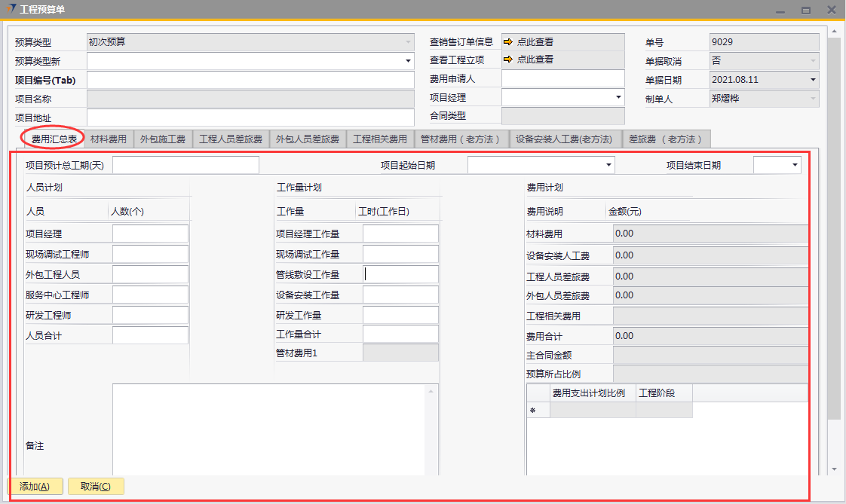Viewport: 846px width, 504px height.
Task: Click the 项目预计总工期(天) input field
Action: coord(185,165)
